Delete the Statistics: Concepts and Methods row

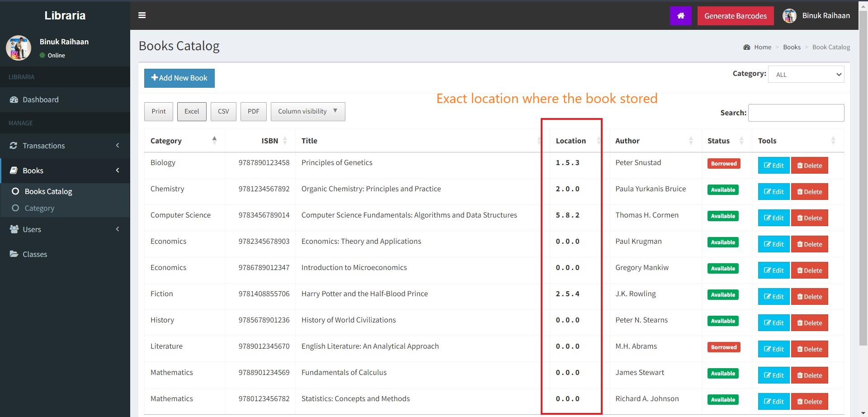tap(810, 402)
